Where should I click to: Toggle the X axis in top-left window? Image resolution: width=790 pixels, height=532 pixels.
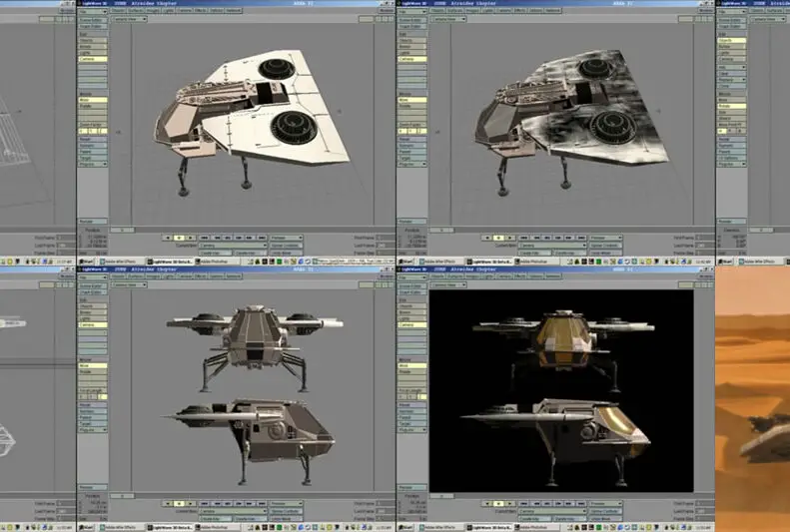tap(83, 131)
